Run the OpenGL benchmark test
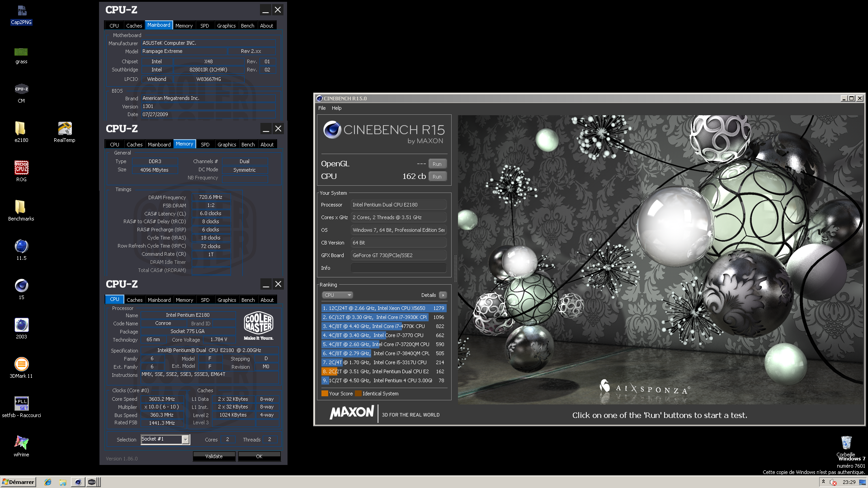 pos(437,164)
